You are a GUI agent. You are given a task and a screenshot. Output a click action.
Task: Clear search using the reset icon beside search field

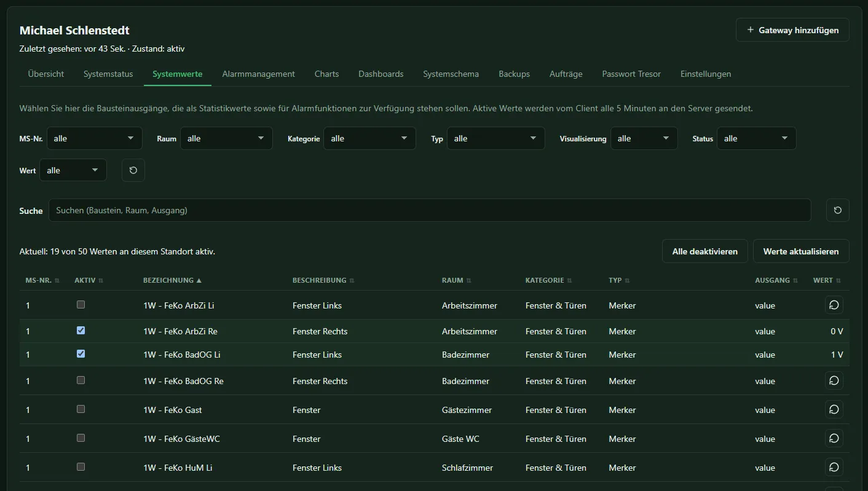coord(837,210)
